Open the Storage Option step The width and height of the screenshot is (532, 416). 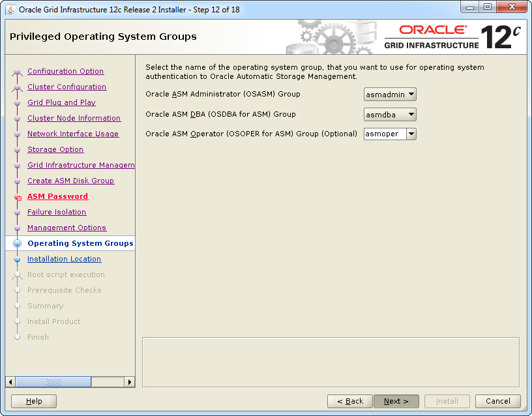click(x=55, y=149)
